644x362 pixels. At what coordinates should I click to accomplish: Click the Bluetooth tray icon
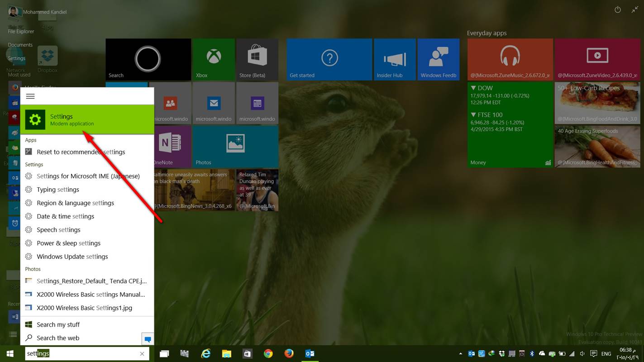click(x=532, y=354)
